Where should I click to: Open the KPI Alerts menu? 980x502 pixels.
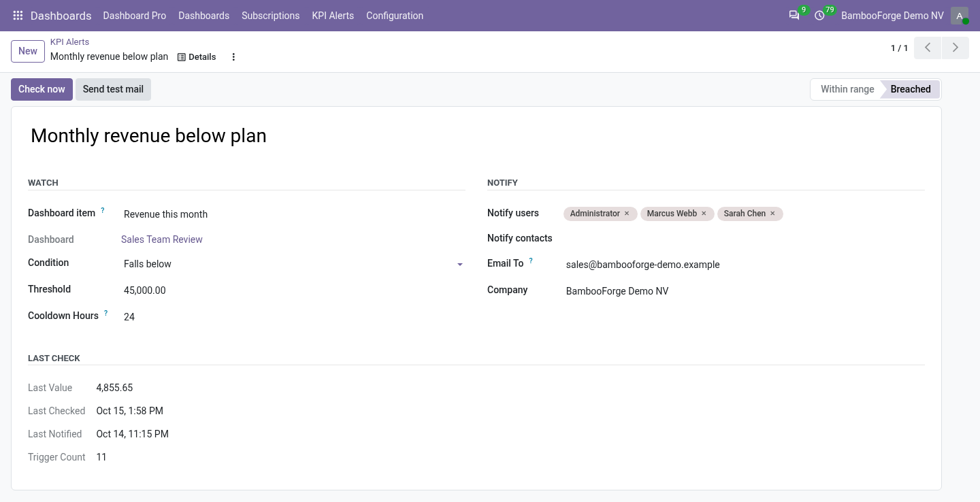(333, 16)
